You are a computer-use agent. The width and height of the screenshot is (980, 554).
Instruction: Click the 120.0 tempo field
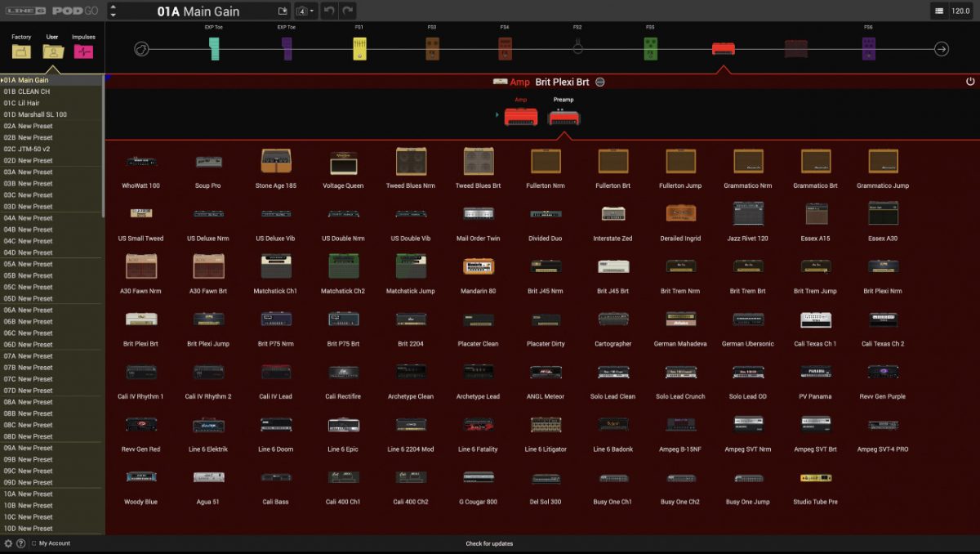pos(961,11)
